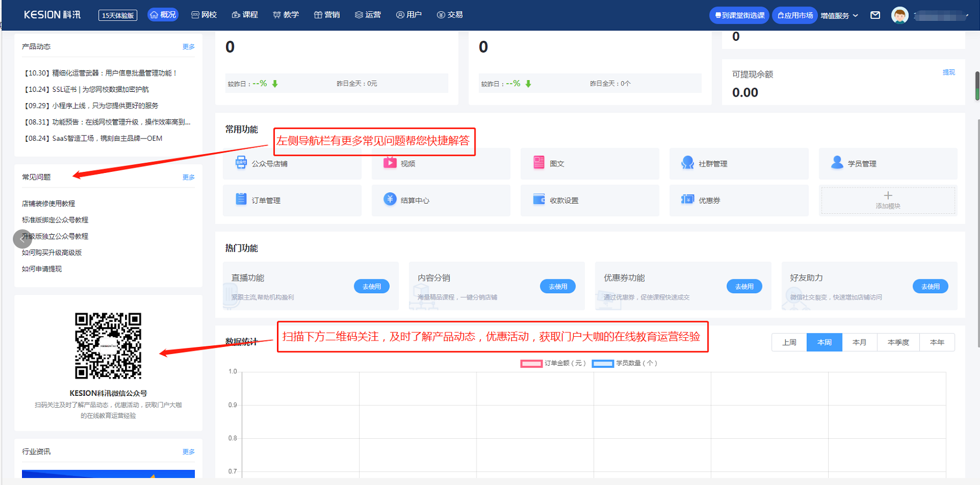This screenshot has height=485, width=980.
Task: Click the 结算中心 settlement icon
Action: (390, 200)
